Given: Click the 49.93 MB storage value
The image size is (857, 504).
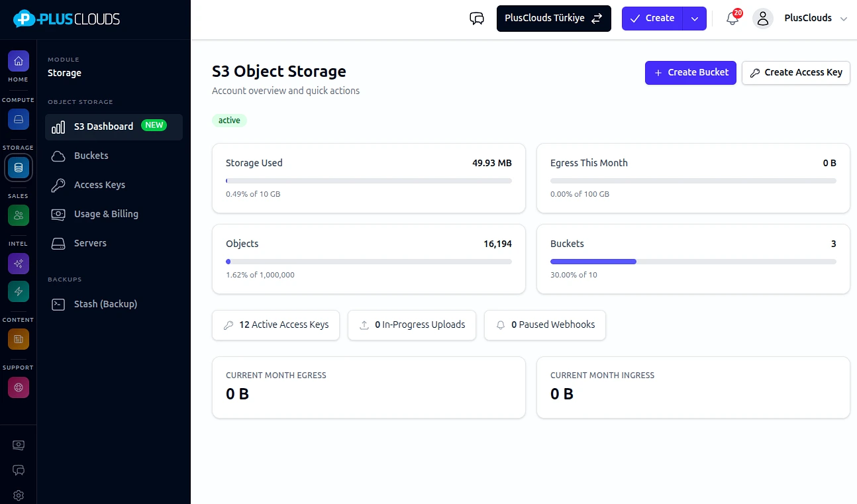Looking at the screenshot, I should (492, 163).
